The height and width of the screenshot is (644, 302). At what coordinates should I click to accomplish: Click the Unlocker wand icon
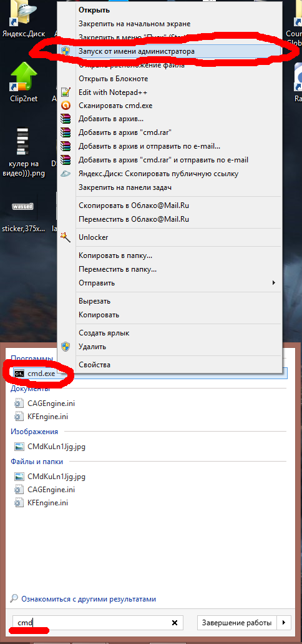tap(66, 237)
